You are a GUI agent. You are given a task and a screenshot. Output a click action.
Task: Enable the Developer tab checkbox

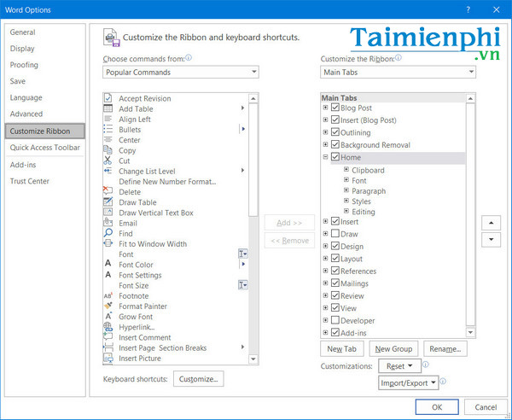coord(335,320)
